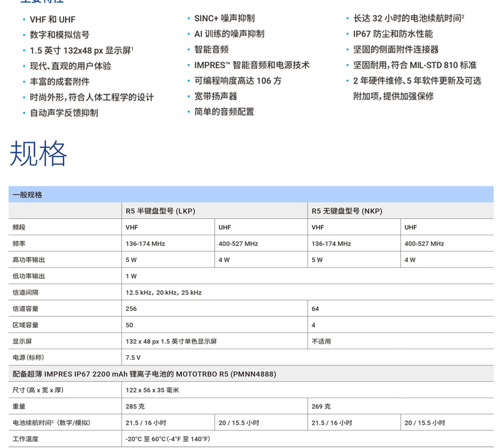Select the '不适用' display cell
The image size is (497, 448).
[321, 342]
